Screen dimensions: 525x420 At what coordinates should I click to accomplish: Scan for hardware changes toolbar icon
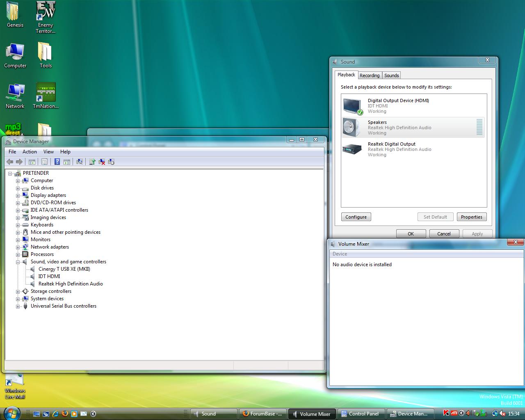click(x=80, y=162)
